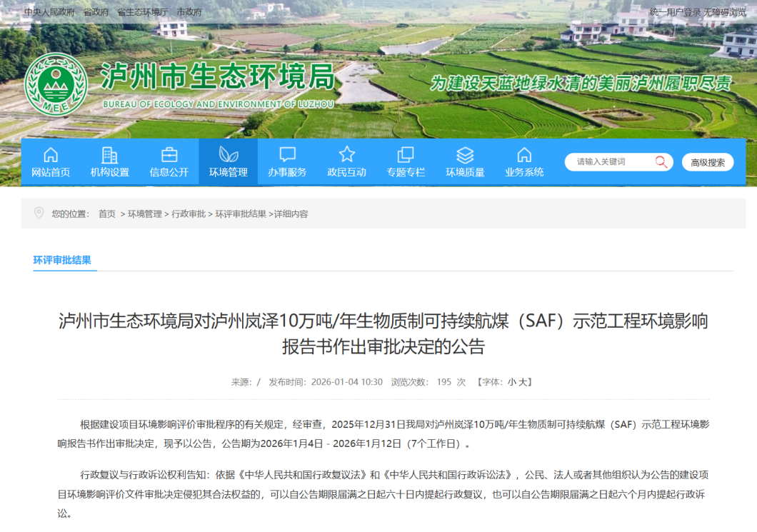Click the leaf icon for 环境管理
757x532 pixels.
[229, 155]
